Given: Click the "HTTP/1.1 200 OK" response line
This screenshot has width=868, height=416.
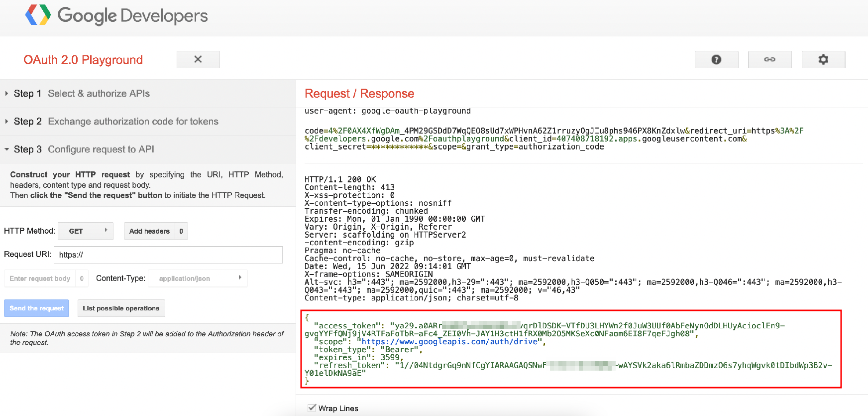Looking at the screenshot, I should pos(340,179).
